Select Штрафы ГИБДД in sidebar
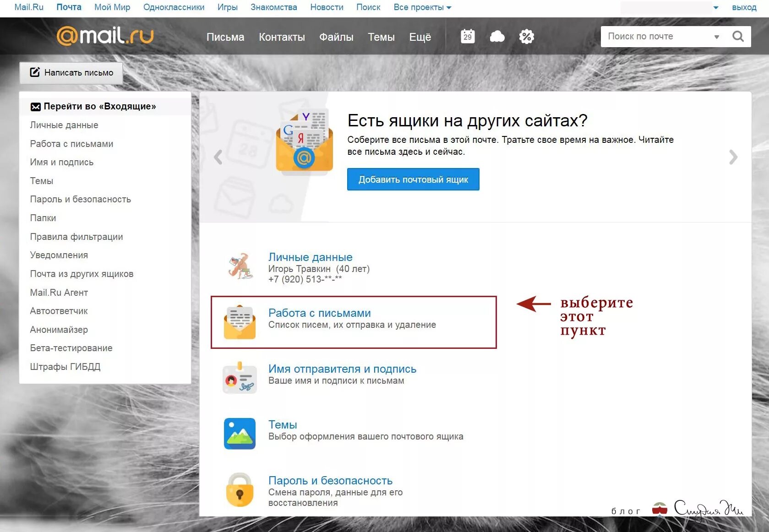 pyautogui.click(x=65, y=367)
